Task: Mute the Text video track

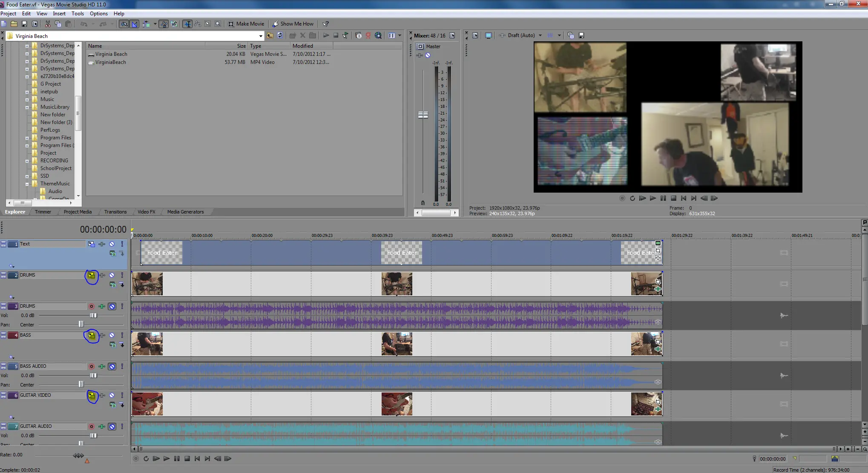Action: click(x=112, y=244)
